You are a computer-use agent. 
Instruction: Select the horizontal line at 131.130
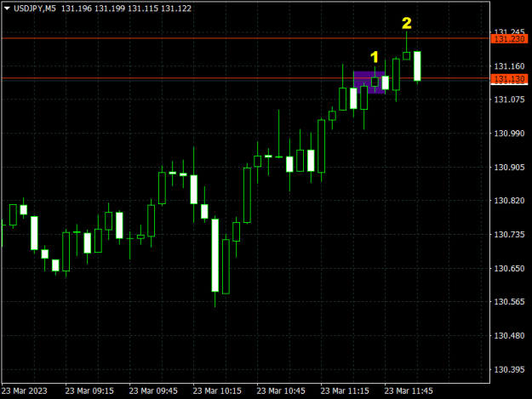click(x=246, y=78)
